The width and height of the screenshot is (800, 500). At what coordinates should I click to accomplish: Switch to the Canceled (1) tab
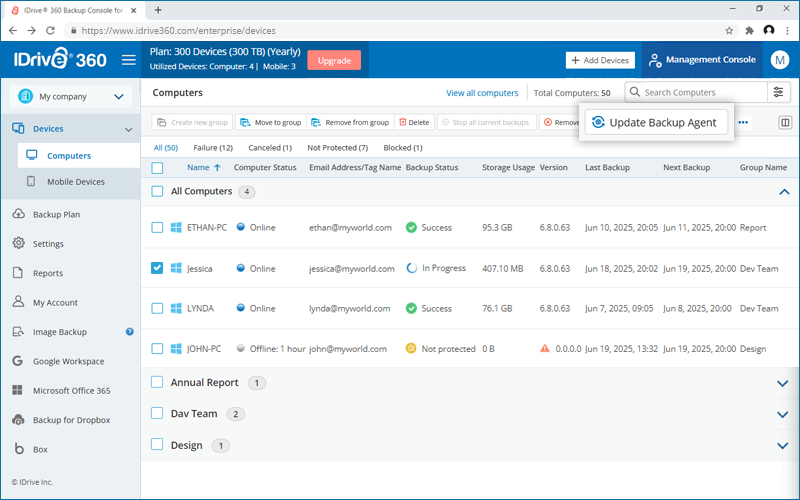pyautogui.click(x=270, y=147)
